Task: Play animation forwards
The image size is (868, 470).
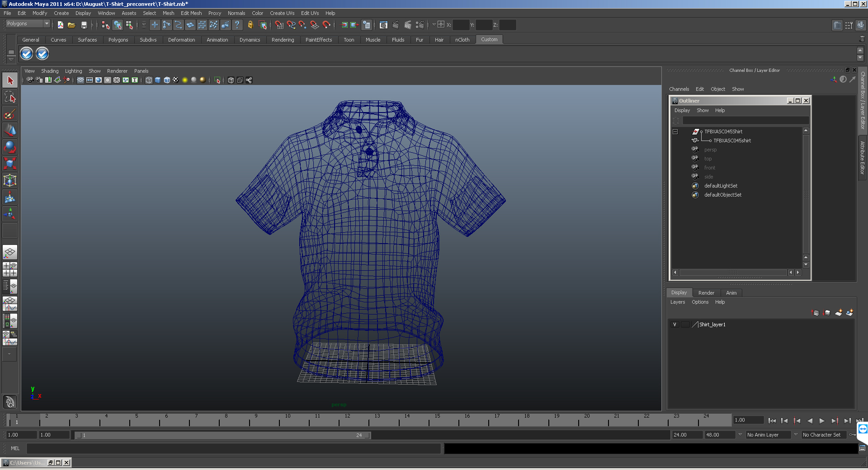Action: 822,421
